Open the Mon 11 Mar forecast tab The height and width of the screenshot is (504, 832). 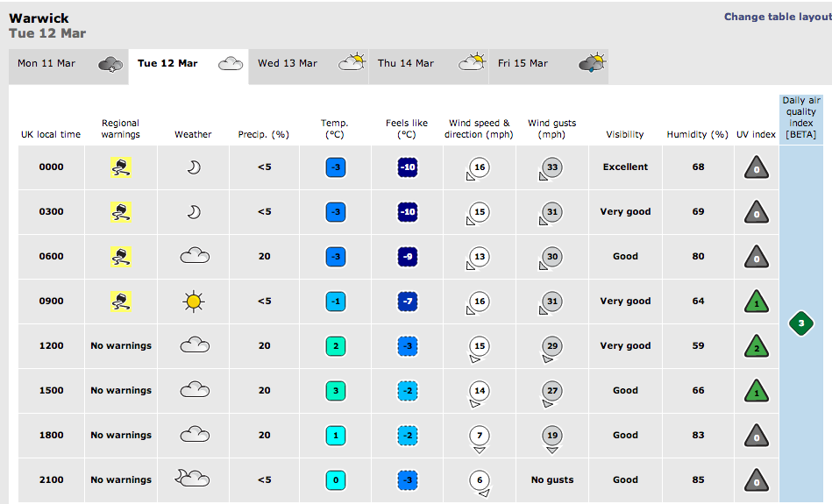(68, 67)
